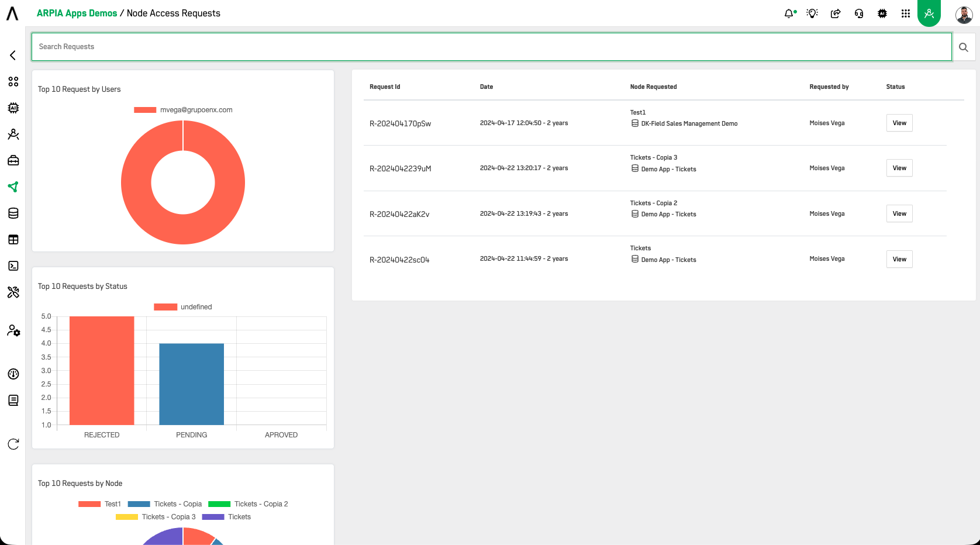
Task: Toggle the Tickets - Copia legend swatch
Action: click(x=139, y=504)
